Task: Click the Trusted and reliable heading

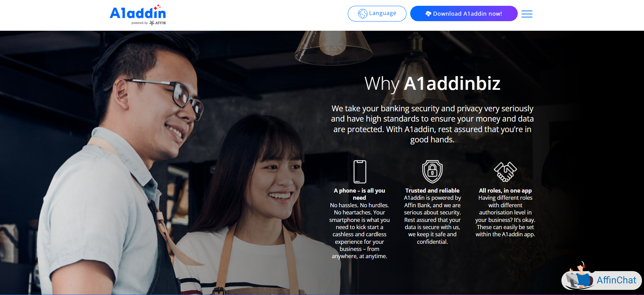Action: coord(432,191)
